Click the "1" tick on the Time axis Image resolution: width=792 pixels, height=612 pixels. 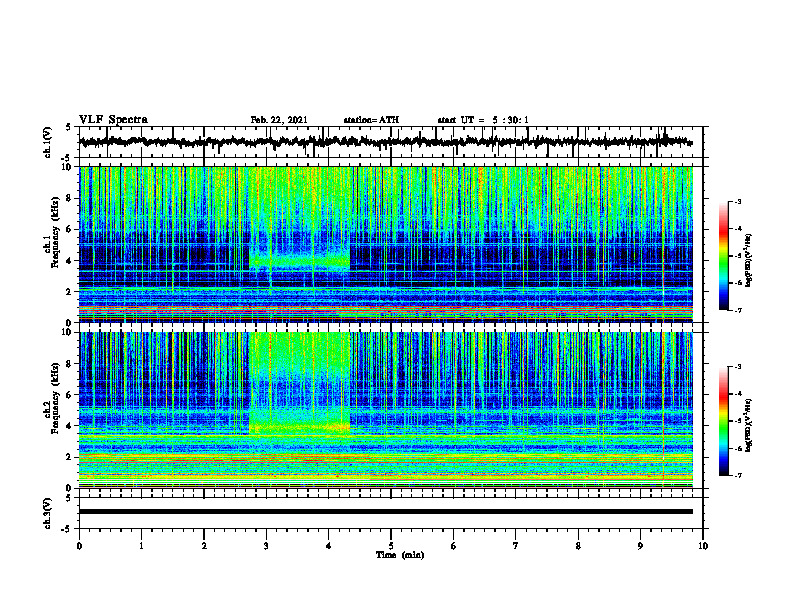coord(141,546)
